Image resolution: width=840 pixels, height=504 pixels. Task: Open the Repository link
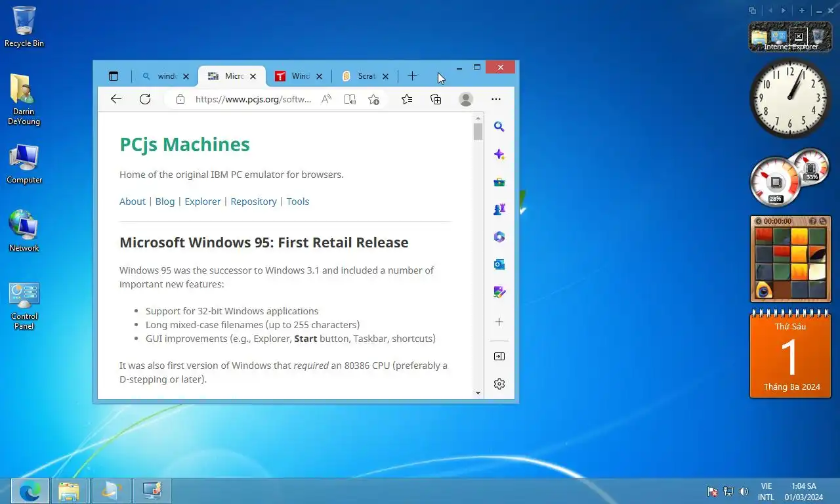point(253,201)
